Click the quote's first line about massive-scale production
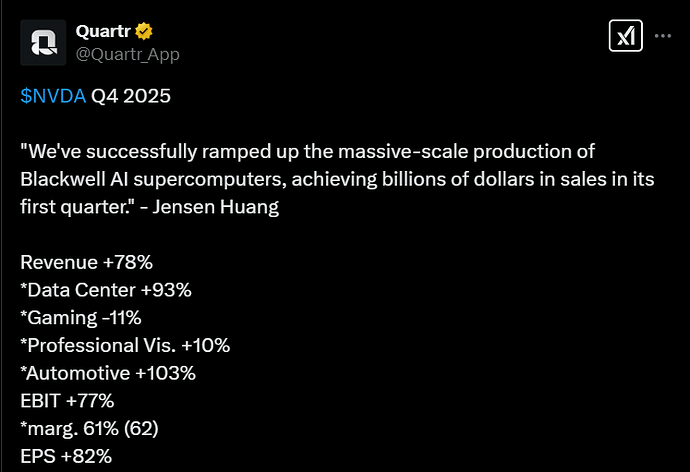 [x=308, y=152]
